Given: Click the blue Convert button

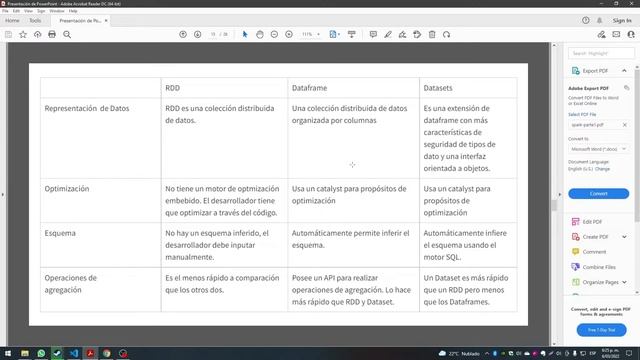Looking at the screenshot, I should tap(598, 193).
